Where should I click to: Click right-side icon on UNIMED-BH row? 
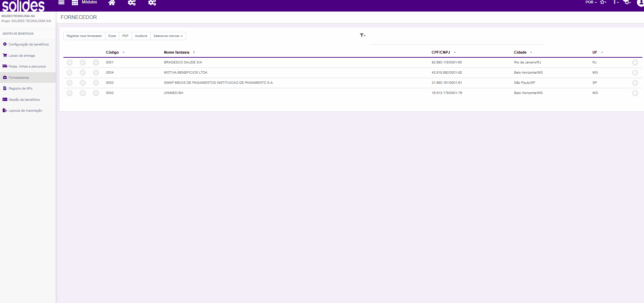coord(635,93)
